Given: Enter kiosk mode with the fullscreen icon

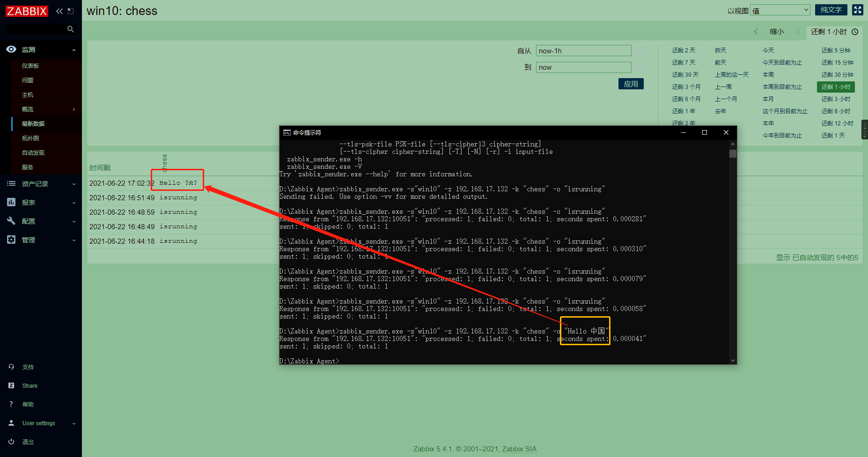Looking at the screenshot, I should [x=858, y=10].
